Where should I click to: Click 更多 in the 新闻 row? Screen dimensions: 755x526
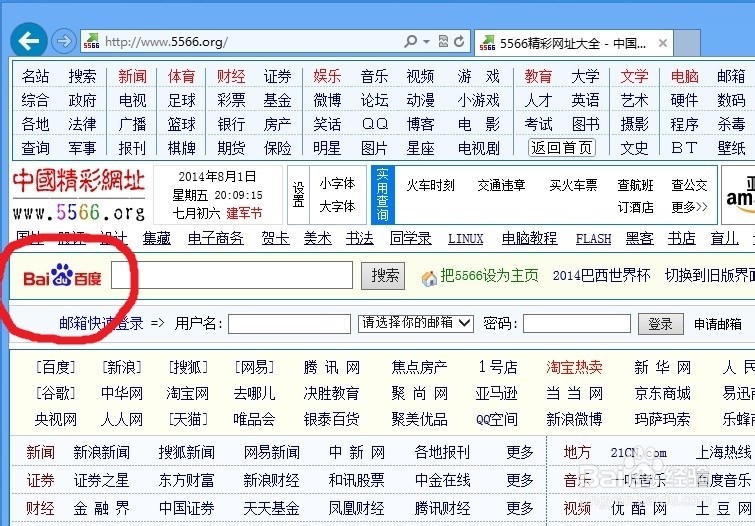point(520,452)
